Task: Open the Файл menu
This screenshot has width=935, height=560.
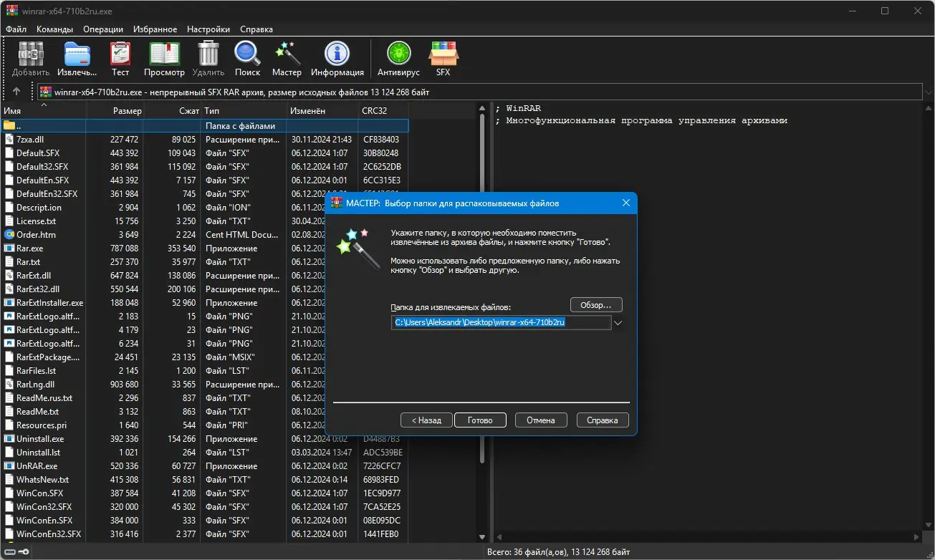Action: point(16,29)
